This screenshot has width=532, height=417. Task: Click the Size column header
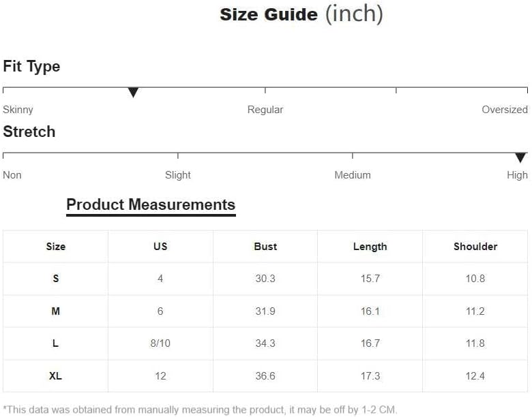pyautogui.click(x=56, y=247)
